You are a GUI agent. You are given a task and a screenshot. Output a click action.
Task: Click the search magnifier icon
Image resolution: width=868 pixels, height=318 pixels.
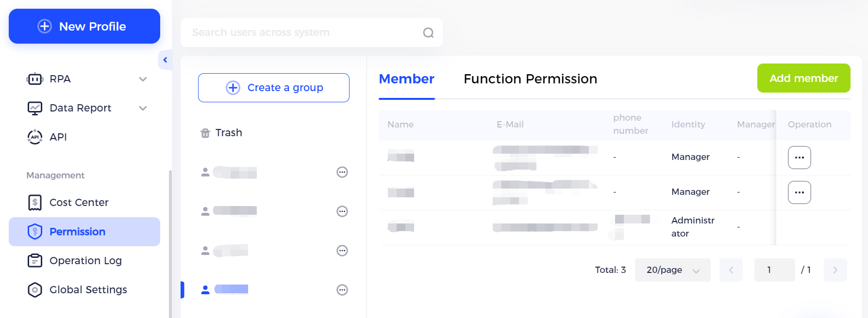coord(428,32)
